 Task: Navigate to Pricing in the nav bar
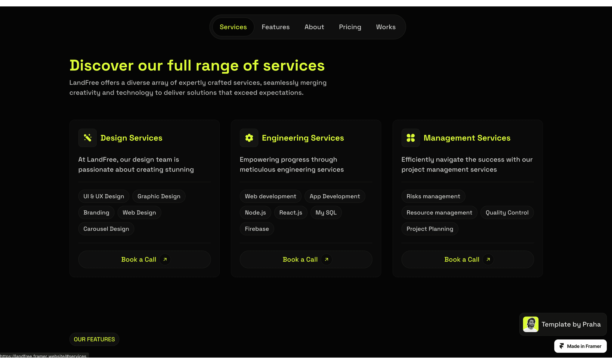[x=350, y=27]
